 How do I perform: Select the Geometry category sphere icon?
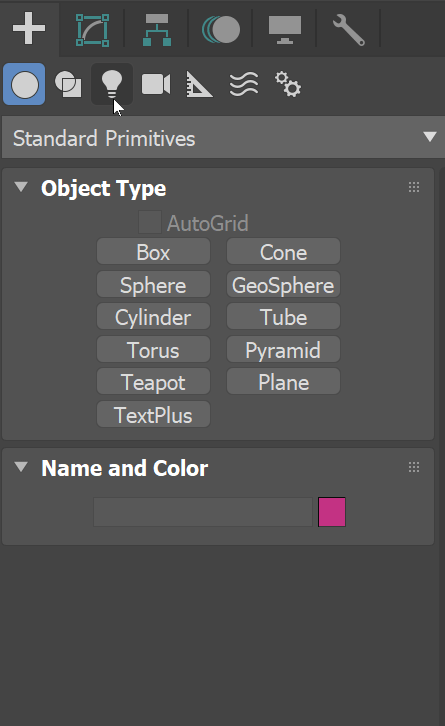tap(24, 84)
